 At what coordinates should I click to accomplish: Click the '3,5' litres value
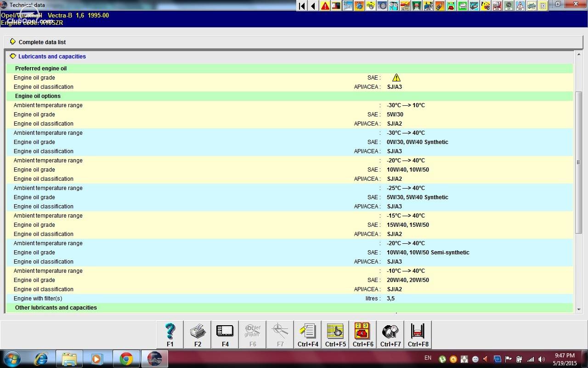[391, 299]
